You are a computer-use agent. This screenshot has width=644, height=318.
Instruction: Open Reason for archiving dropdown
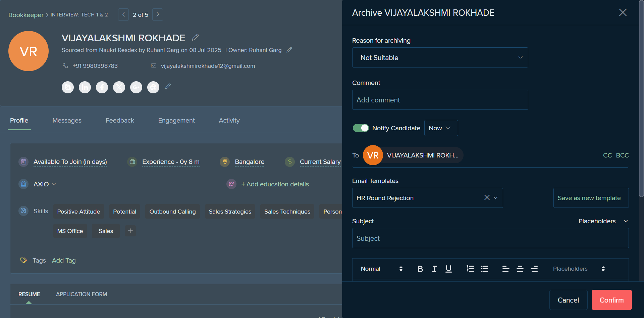(x=440, y=57)
